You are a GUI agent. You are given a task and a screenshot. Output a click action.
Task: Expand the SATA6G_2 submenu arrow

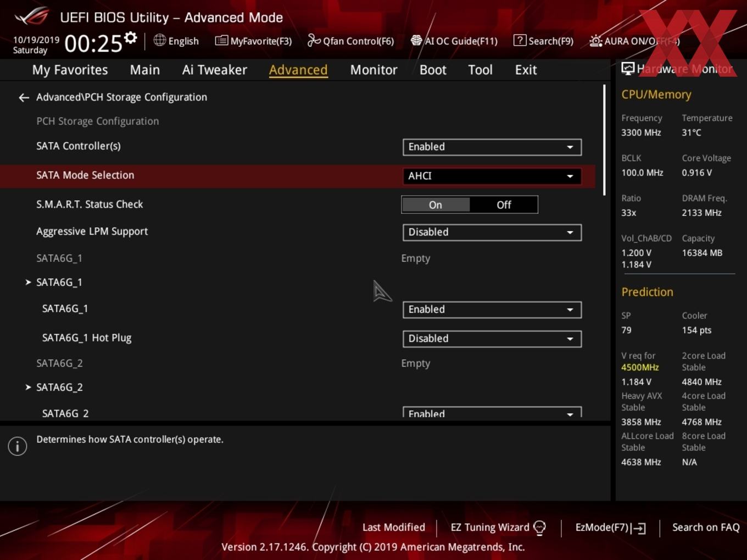click(28, 387)
